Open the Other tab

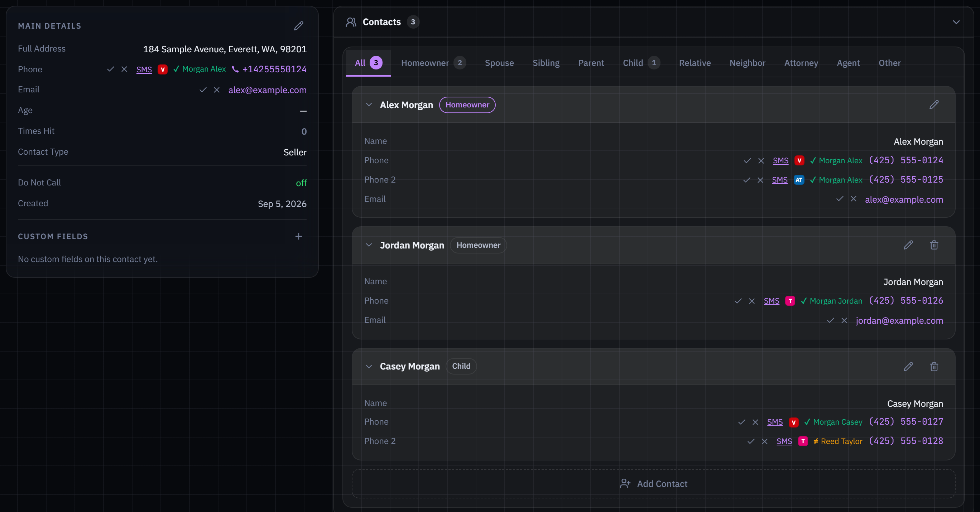point(889,63)
